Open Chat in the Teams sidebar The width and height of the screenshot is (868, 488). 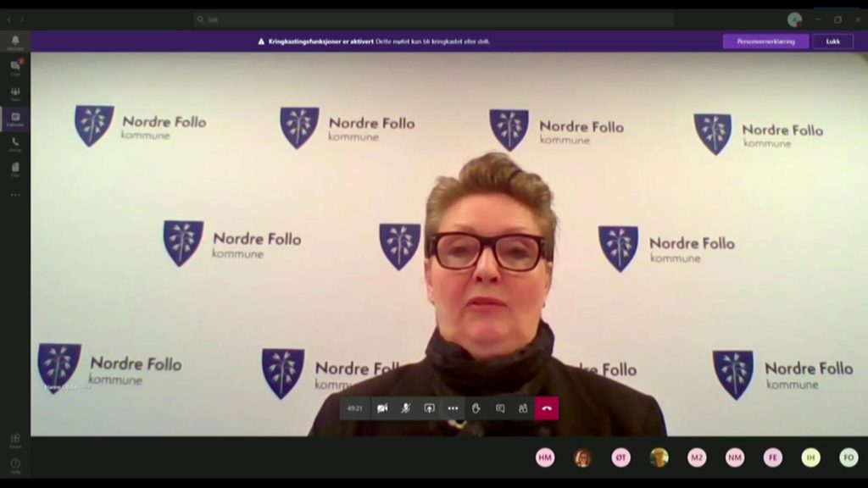(x=15, y=68)
